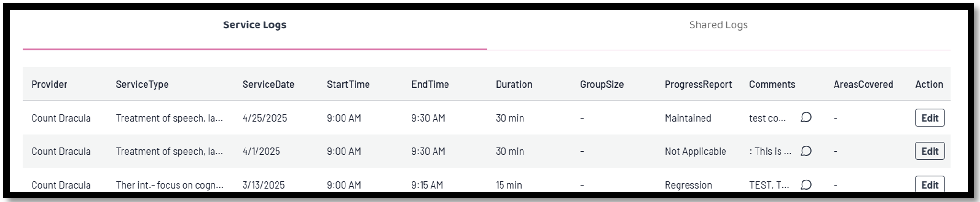The image size is (980, 202).
Task: Click the ProgressReport column header
Action: coord(698,84)
